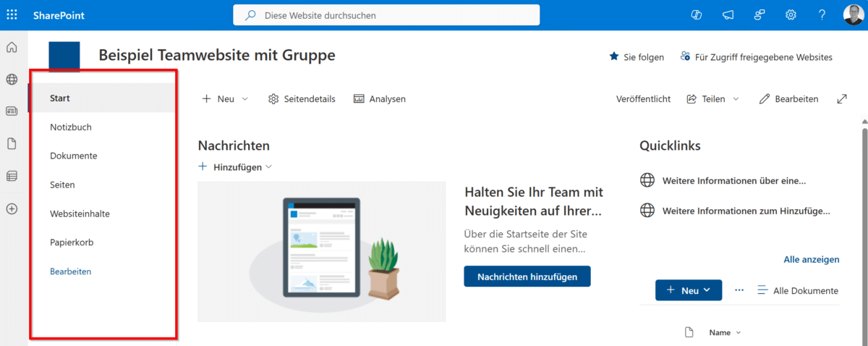Open My sites globe icon in rail
This screenshot has height=346, width=868.
tap(12, 80)
